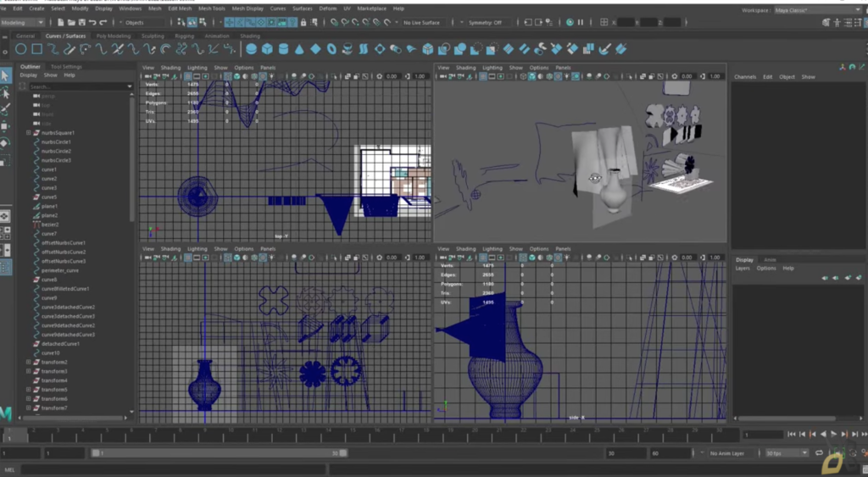The image size is (868, 477).
Task: Open the Layers menu in Layer Editor
Action: pos(743,269)
